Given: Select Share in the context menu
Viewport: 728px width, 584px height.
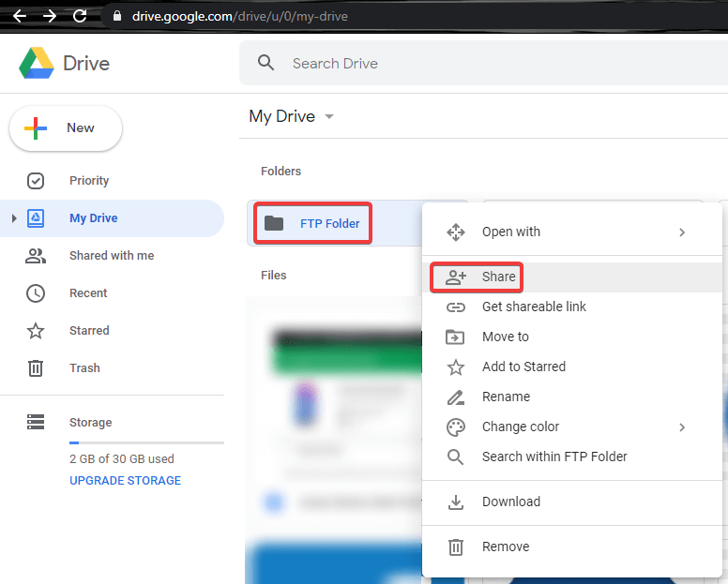Looking at the screenshot, I should click(x=572, y=277).
